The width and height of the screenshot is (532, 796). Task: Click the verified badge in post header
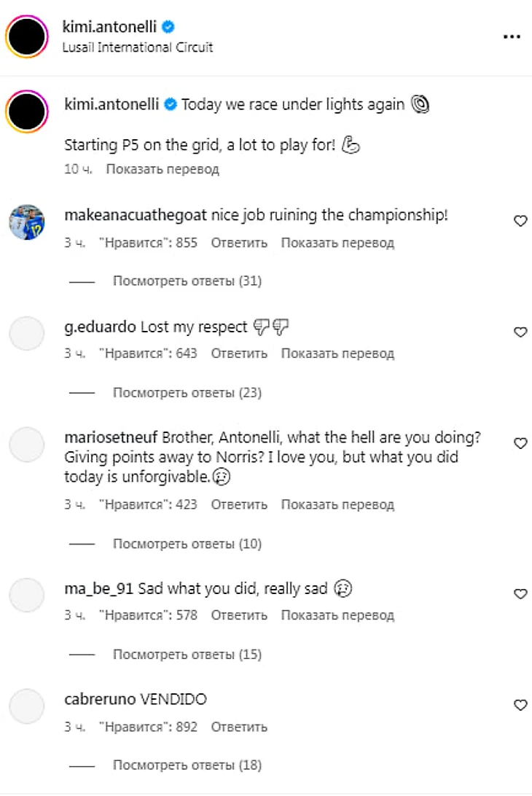(x=168, y=27)
